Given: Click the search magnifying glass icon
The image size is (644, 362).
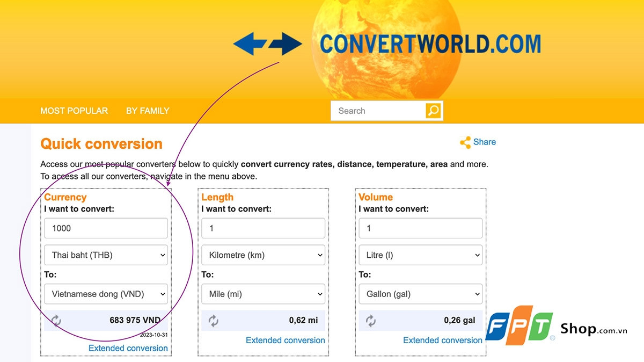Looking at the screenshot, I should coord(433,111).
